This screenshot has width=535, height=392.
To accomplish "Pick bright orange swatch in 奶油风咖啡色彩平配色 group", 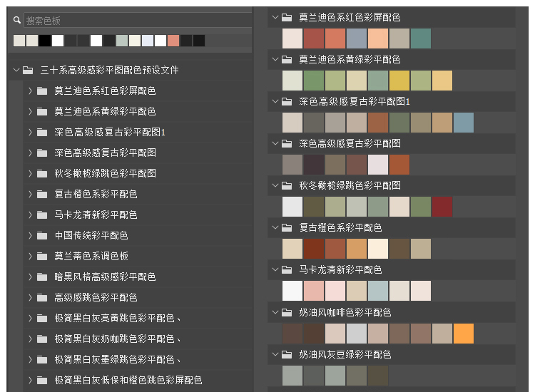I will pyautogui.click(x=464, y=334).
